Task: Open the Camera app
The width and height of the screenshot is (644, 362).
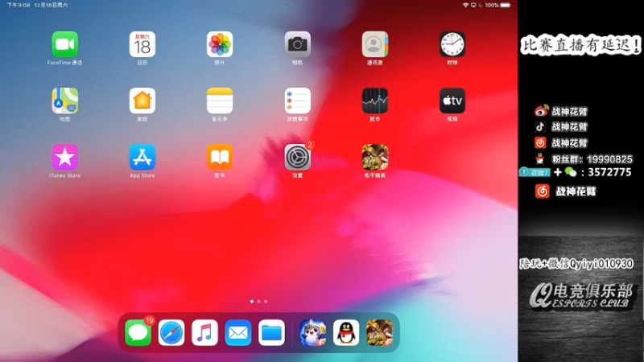Action: coord(297,44)
